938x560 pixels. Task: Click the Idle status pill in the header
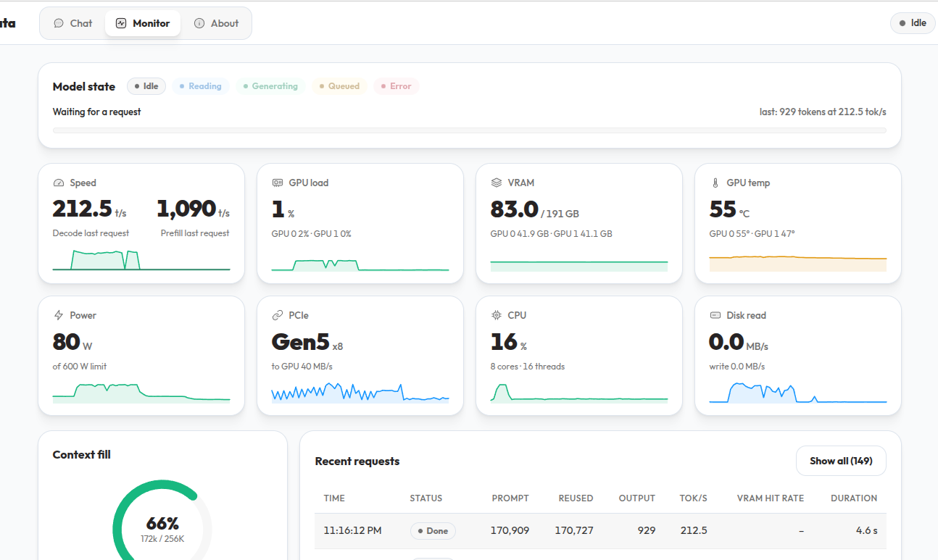(x=913, y=23)
